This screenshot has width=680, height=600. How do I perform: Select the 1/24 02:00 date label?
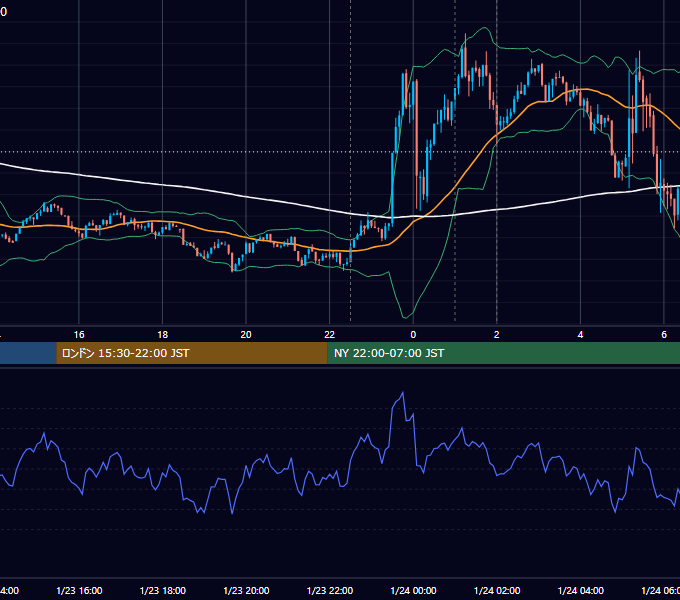pos(497,590)
